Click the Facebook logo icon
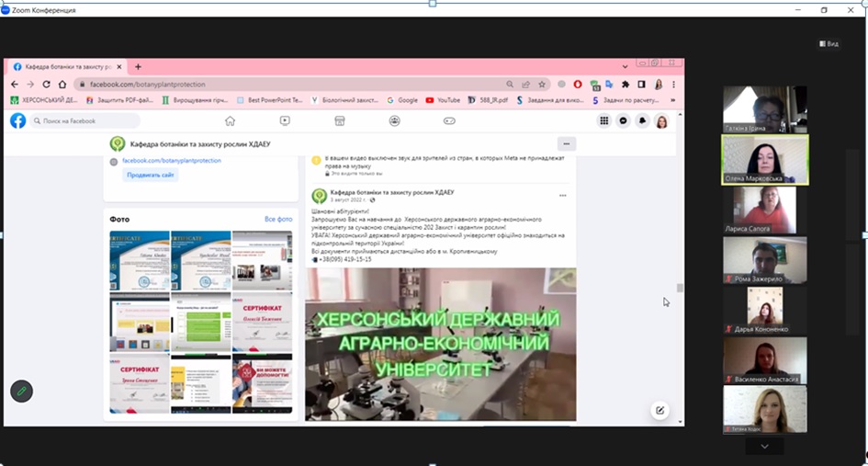The height and width of the screenshot is (466, 868). click(17, 120)
